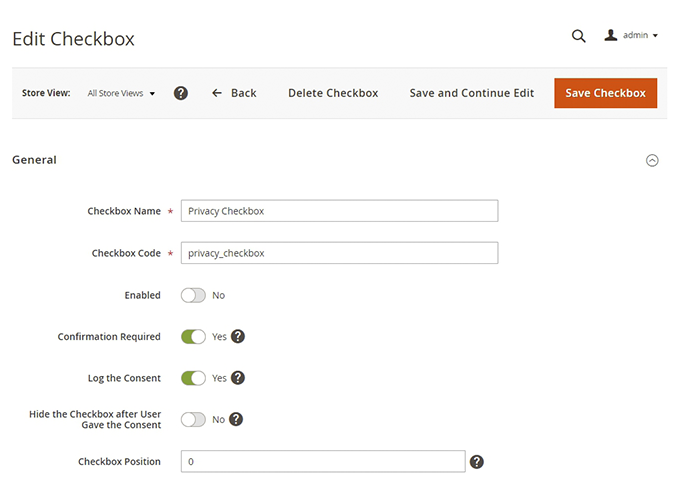Collapse the General section
Viewport: 684px width, 481px height.
[x=652, y=160]
